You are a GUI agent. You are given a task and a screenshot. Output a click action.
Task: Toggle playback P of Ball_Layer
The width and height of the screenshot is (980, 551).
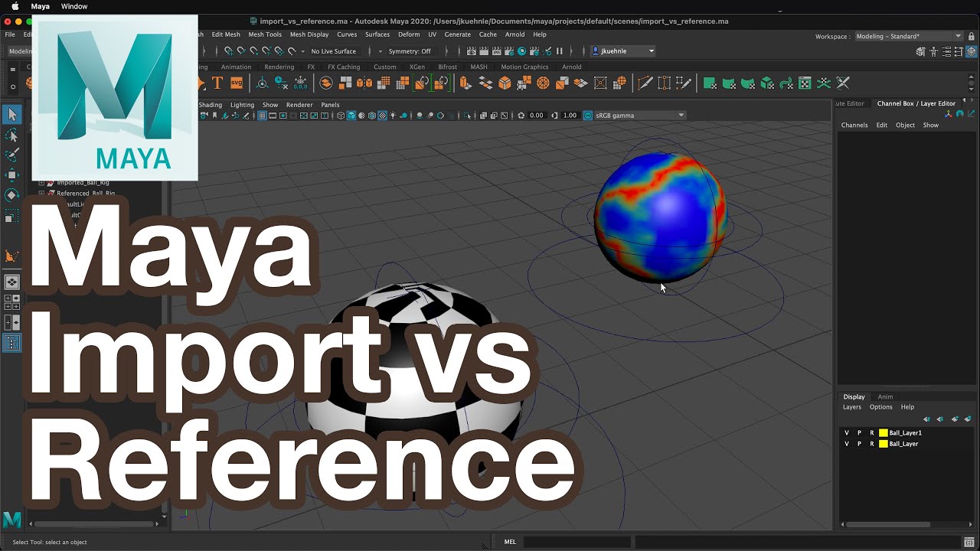(x=859, y=444)
